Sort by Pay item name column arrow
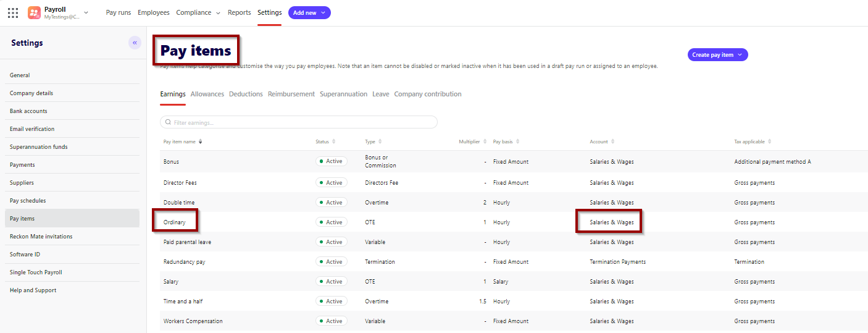Viewport: 868px width, 333px height. point(200,141)
